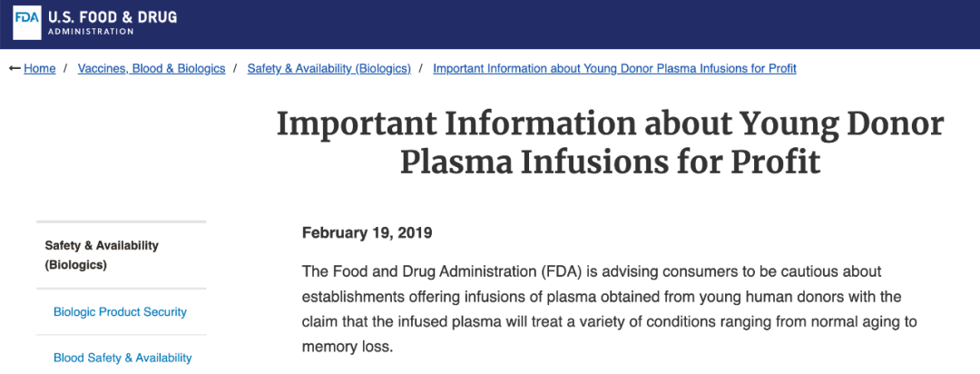The width and height of the screenshot is (980, 374).
Task: Open Biologic Product Security sidebar link
Action: (120, 311)
